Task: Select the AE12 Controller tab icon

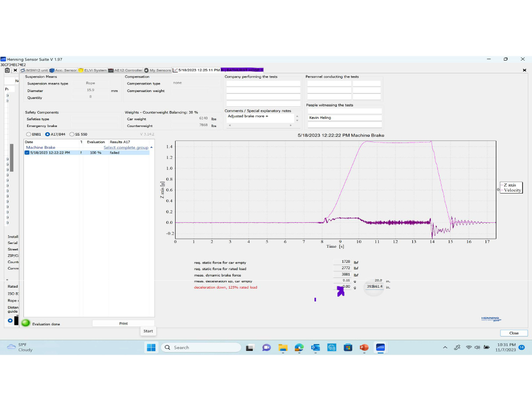Action: [x=111, y=70]
